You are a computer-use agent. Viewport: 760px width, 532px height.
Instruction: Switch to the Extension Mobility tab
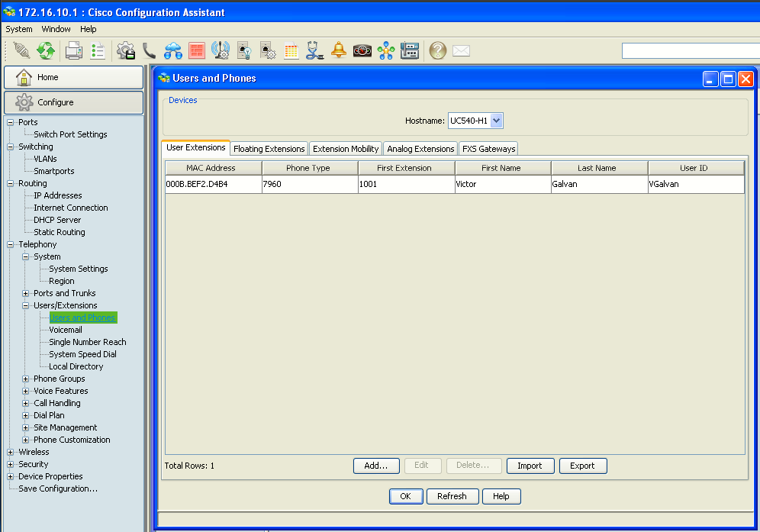tap(346, 148)
